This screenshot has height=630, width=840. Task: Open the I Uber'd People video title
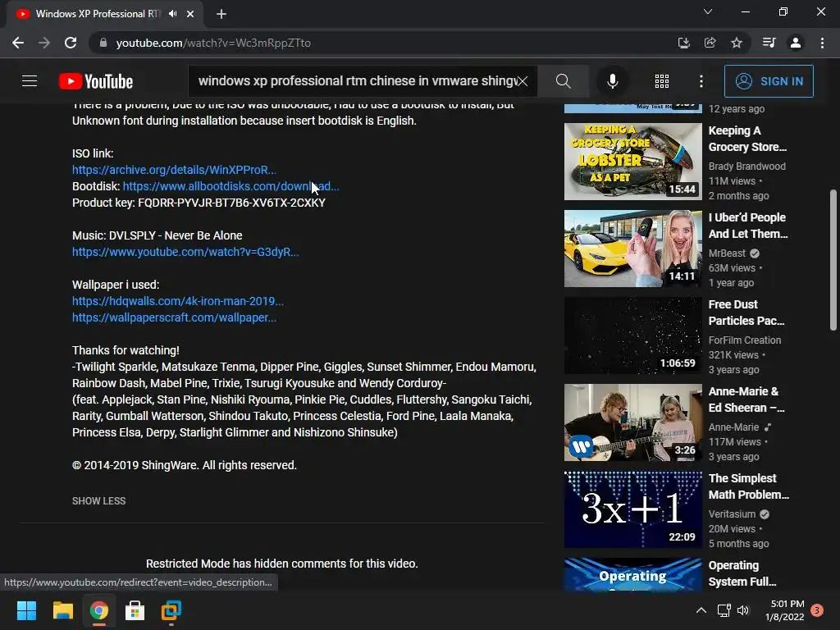(748, 226)
